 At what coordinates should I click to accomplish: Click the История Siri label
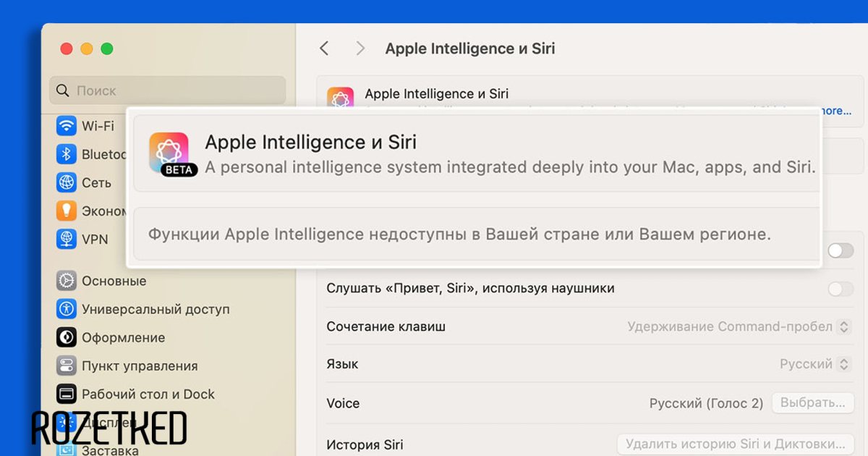[x=365, y=444]
